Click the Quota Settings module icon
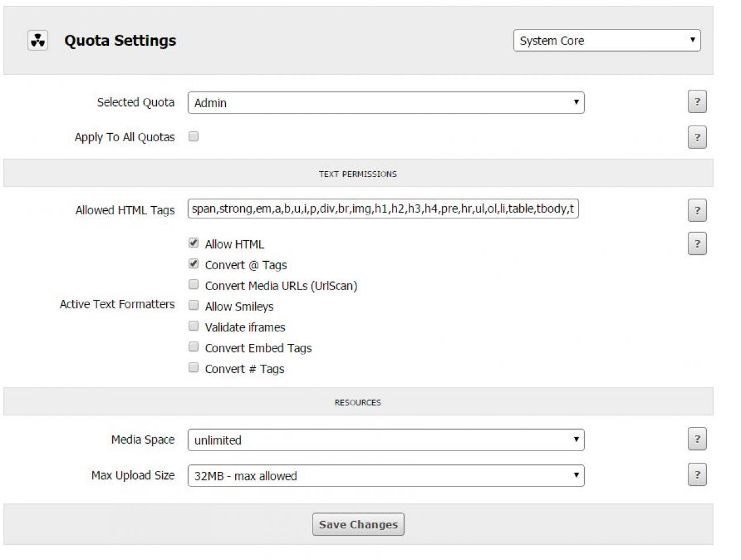 38,41
